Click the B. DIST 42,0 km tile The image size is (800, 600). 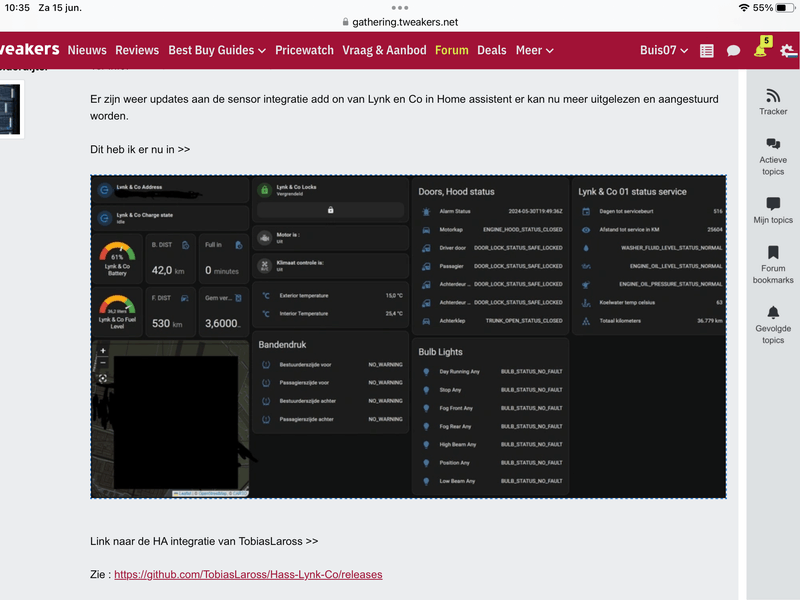pos(170,259)
